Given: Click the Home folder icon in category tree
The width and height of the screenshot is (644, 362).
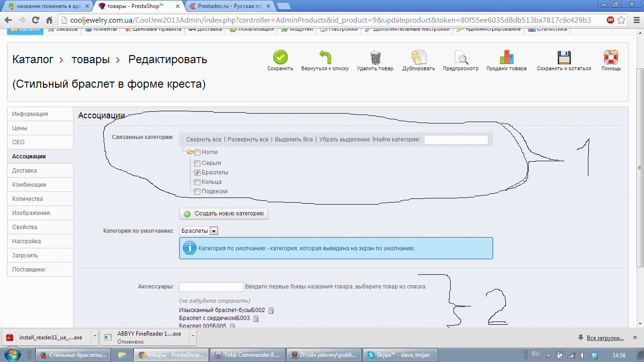Looking at the screenshot, I should click(190, 152).
